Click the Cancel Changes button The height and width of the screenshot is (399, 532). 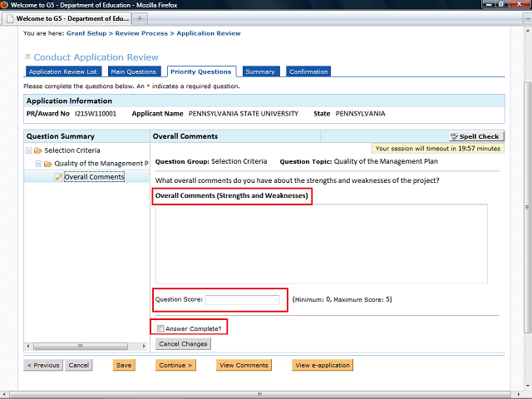pos(183,343)
